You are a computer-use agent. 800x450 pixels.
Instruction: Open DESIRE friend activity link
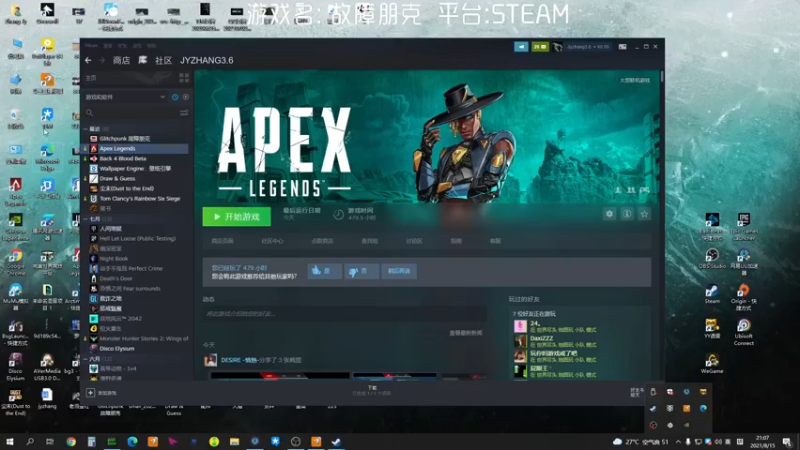(x=239, y=360)
